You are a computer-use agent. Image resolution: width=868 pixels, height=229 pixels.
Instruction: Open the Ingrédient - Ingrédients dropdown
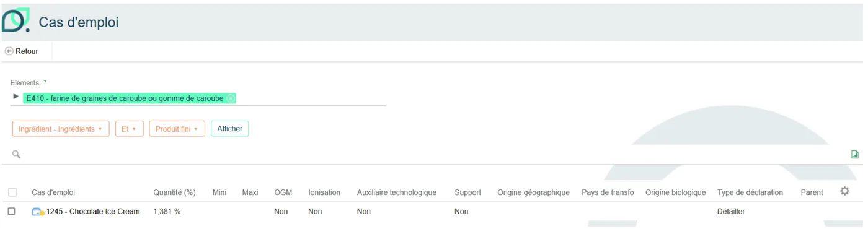pos(61,129)
